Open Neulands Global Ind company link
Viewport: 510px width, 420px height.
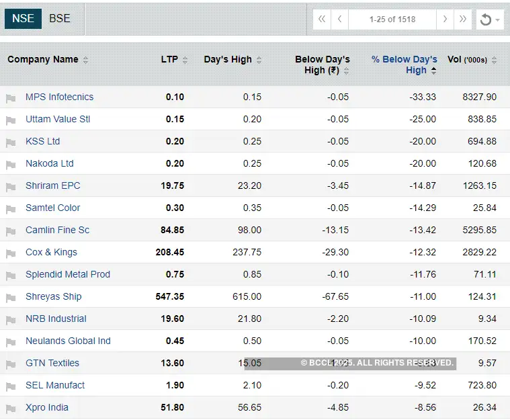pyautogui.click(x=68, y=341)
